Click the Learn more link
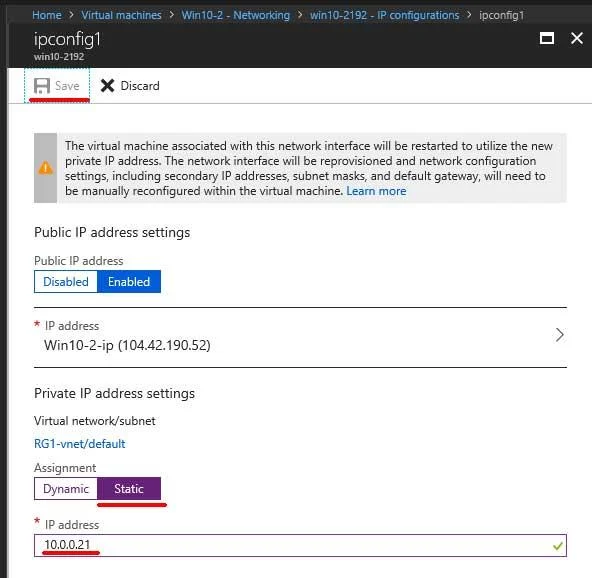The width and height of the screenshot is (592, 578). (x=376, y=191)
